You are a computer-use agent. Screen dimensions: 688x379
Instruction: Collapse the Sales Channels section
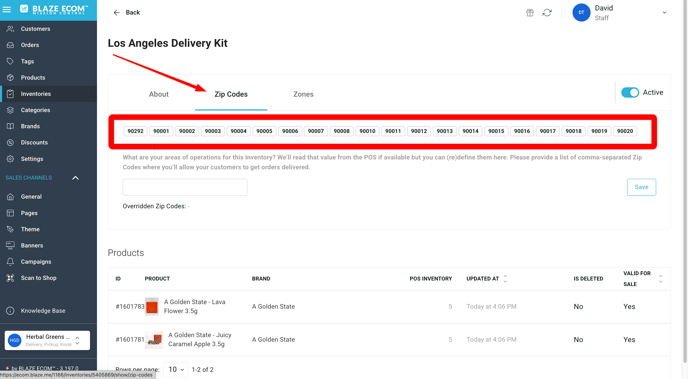point(75,178)
